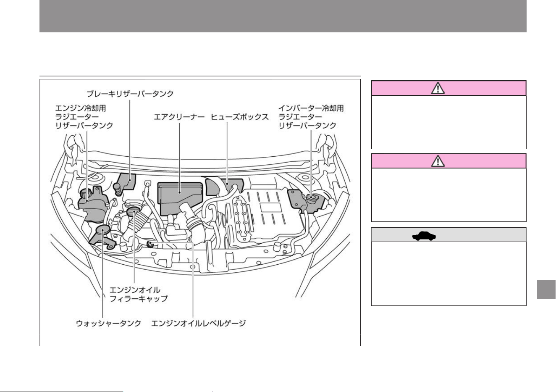Click the second warning triangle icon
556x392 pixels.
[438, 161]
